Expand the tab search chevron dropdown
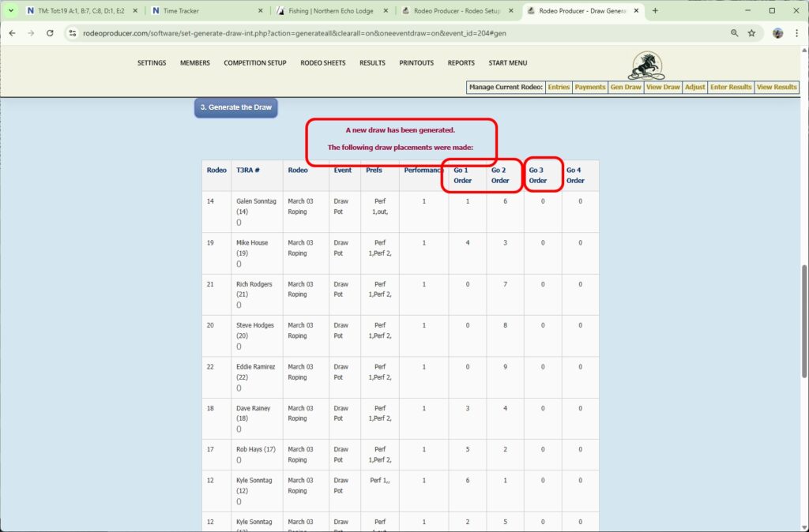This screenshot has height=532, width=809. (x=10, y=11)
